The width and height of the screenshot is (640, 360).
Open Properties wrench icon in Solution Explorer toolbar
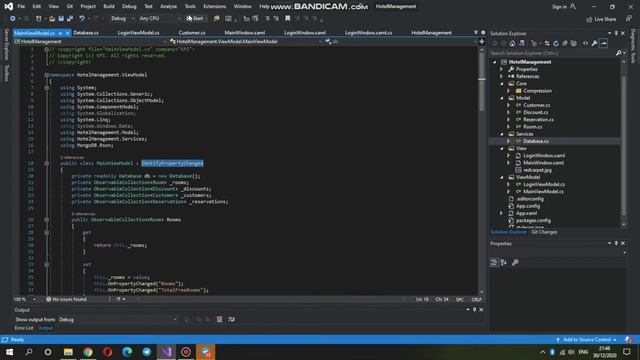(x=594, y=43)
